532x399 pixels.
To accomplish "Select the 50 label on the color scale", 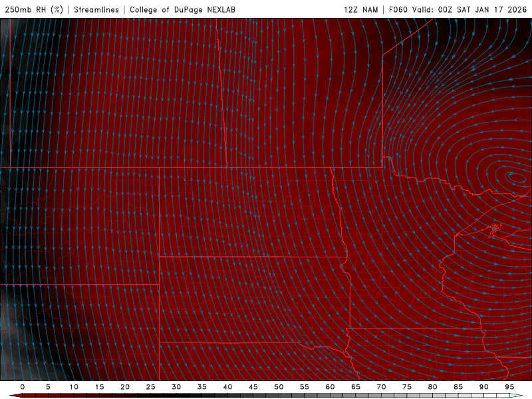I will click(279, 387).
